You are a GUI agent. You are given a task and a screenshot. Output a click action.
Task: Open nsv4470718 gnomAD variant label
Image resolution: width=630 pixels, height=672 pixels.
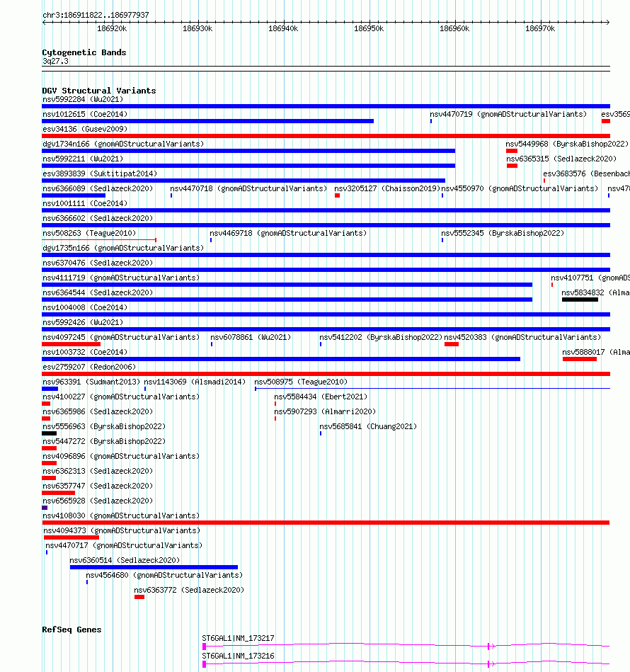coord(248,188)
